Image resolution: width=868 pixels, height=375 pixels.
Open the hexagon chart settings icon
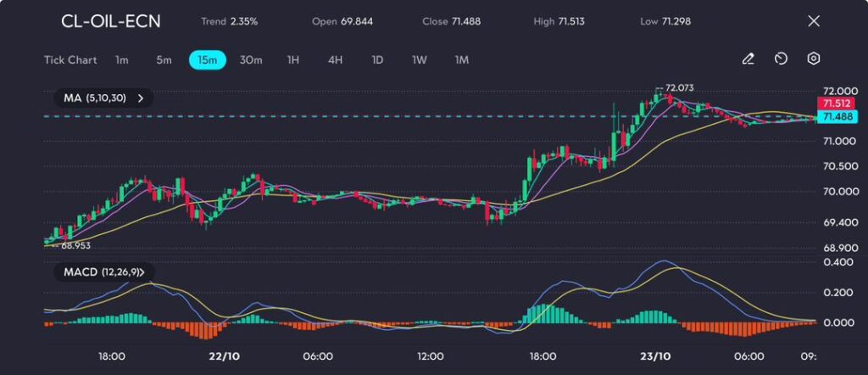pos(814,59)
